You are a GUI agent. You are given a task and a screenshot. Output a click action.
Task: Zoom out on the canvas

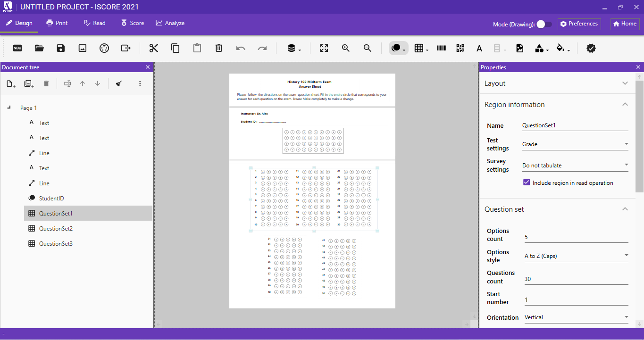click(368, 48)
